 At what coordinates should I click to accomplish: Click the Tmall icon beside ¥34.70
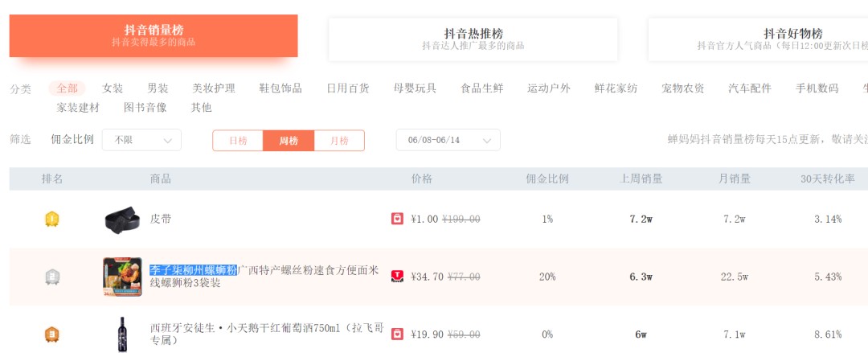click(x=397, y=277)
